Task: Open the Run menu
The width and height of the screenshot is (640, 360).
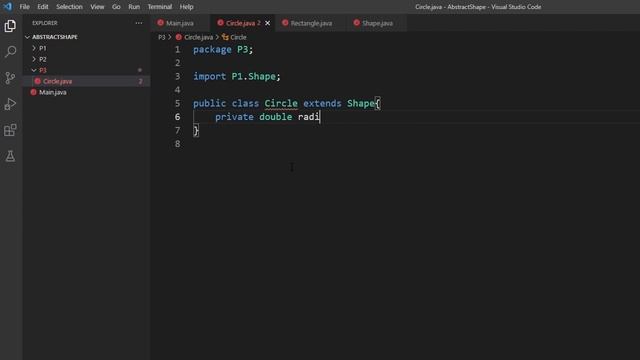Action: (134, 7)
